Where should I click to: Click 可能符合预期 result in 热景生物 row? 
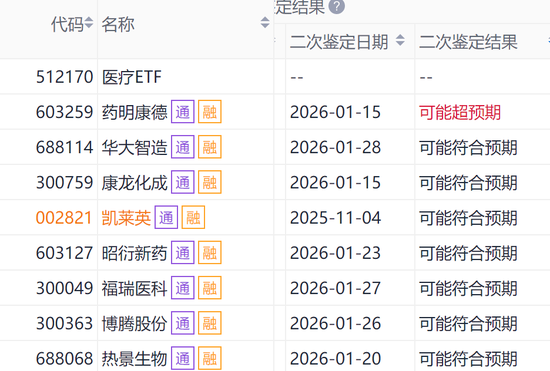pyautogui.click(x=468, y=359)
